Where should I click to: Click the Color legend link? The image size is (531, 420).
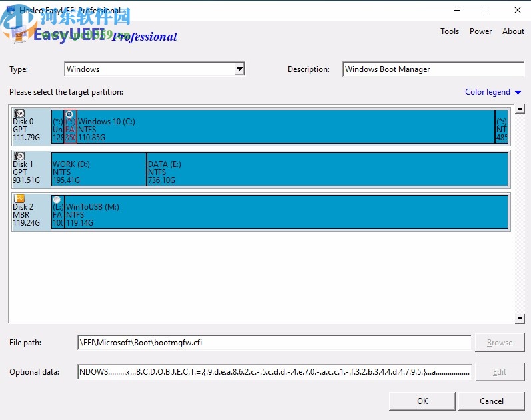point(487,92)
